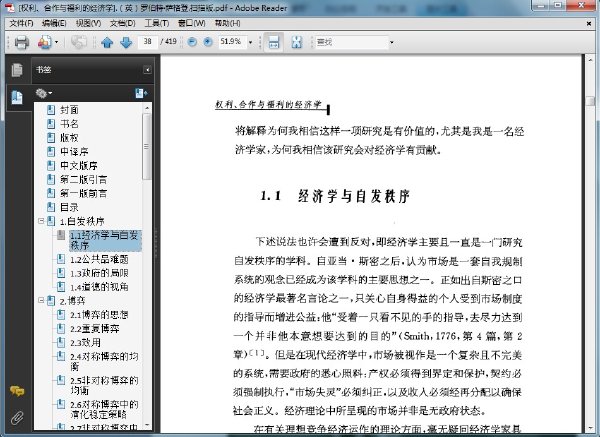Click document scrollbar up arrow
The image size is (600, 437).
(590, 60)
